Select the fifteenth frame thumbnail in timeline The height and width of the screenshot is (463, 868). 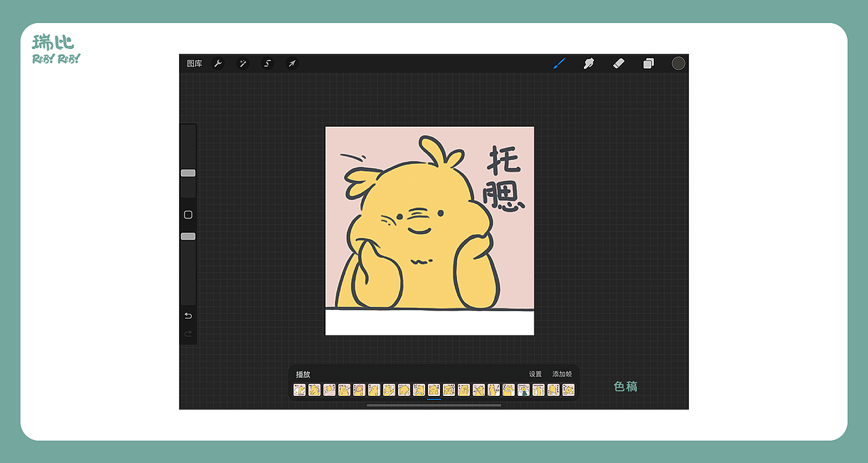pos(509,390)
